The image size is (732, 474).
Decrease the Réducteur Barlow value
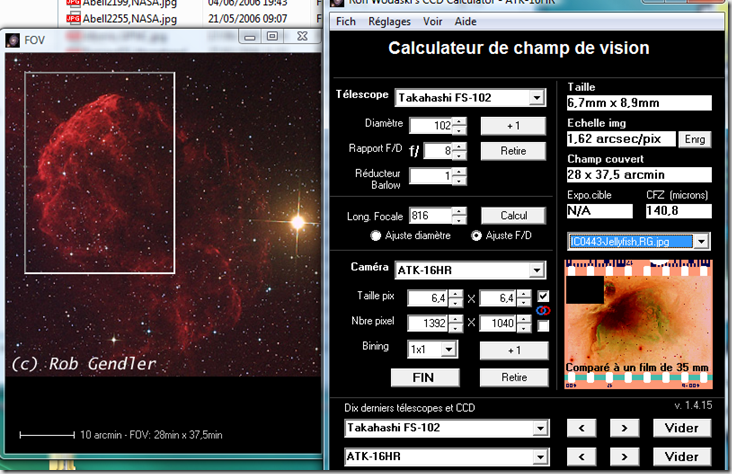tap(459, 180)
